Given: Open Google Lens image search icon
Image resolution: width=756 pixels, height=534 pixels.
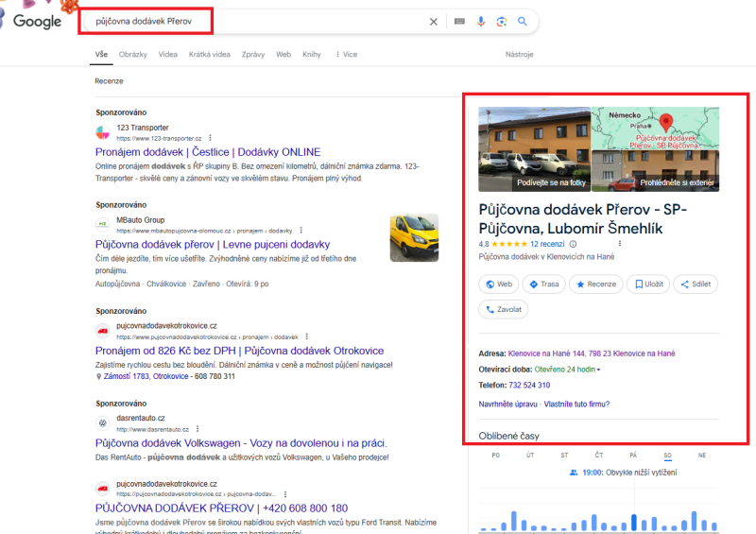Looking at the screenshot, I should (x=502, y=21).
